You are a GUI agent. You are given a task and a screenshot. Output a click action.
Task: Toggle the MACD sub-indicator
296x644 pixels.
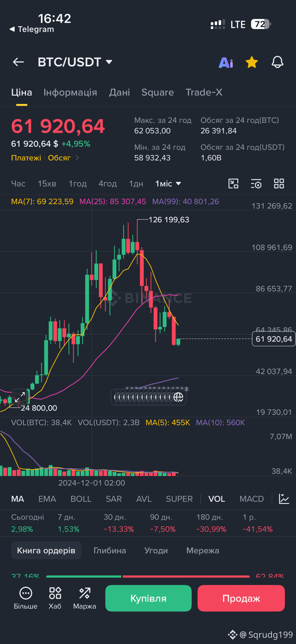252,499
